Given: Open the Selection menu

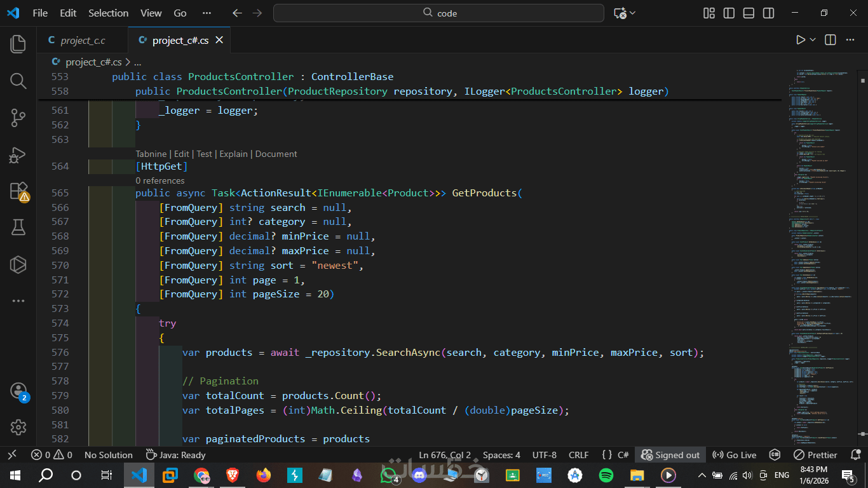Looking at the screenshot, I should tap(108, 13).
